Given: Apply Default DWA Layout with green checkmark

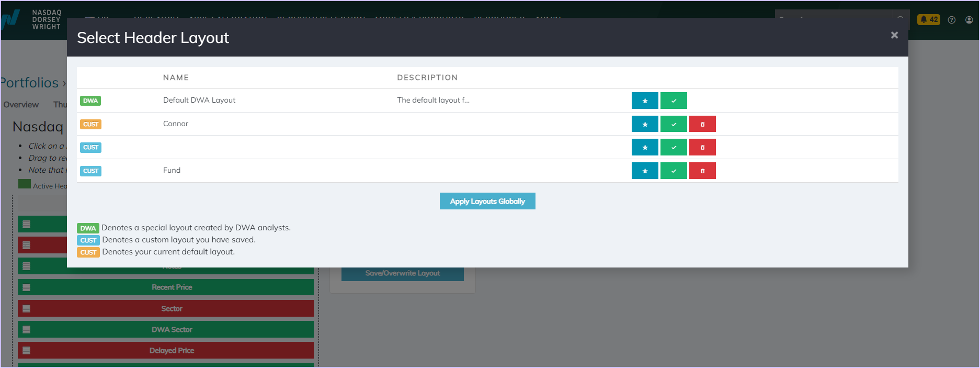Looking at the screenshot, I should (674, 101).
